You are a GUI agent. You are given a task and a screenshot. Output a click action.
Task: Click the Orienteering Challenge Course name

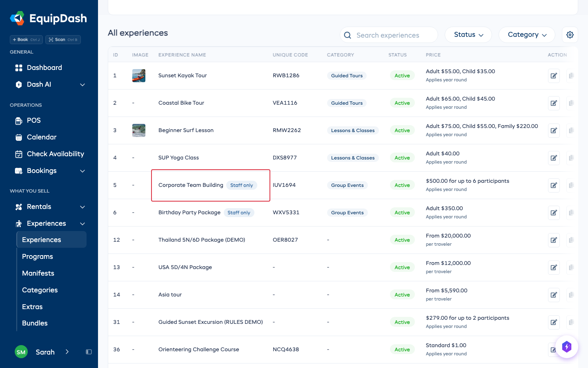point(199,350)
